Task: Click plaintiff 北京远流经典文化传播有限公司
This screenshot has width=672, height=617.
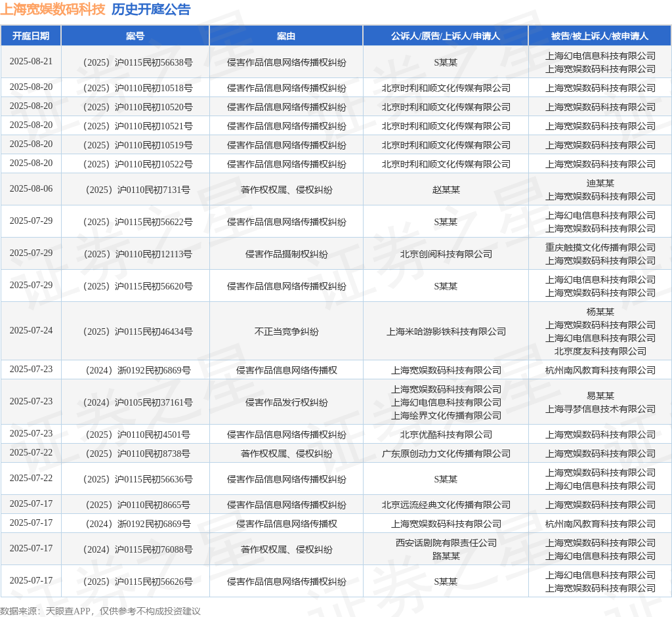Action: 446,505
